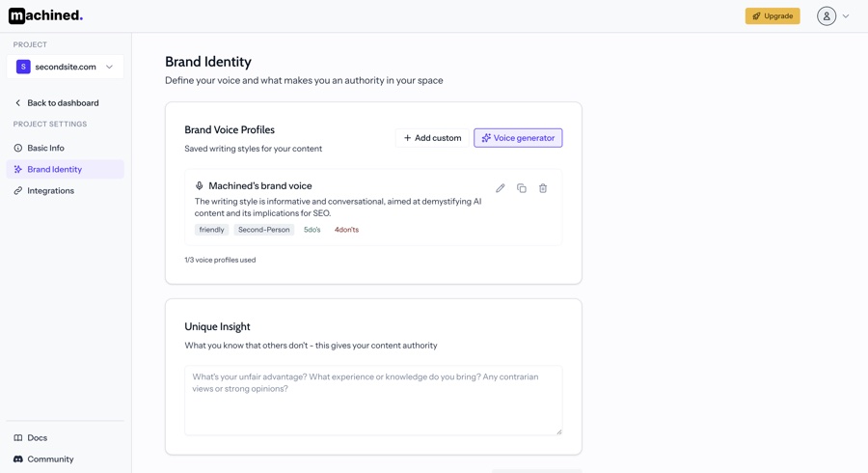Open the Community link

click(43, 459)
